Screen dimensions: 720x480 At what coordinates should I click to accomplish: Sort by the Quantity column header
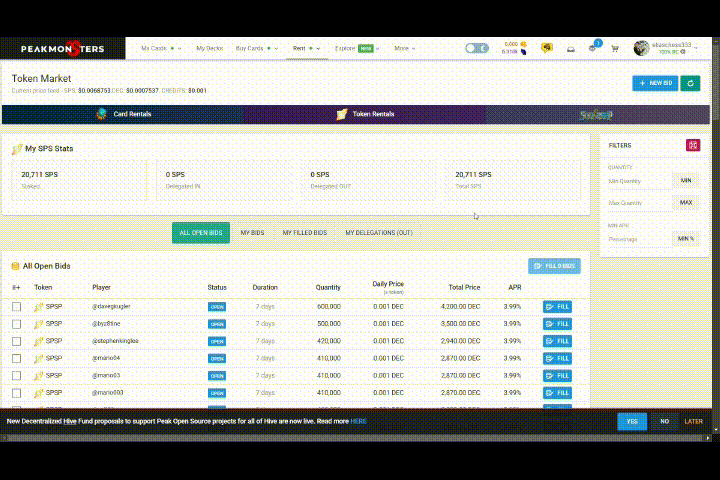[328, 288]
